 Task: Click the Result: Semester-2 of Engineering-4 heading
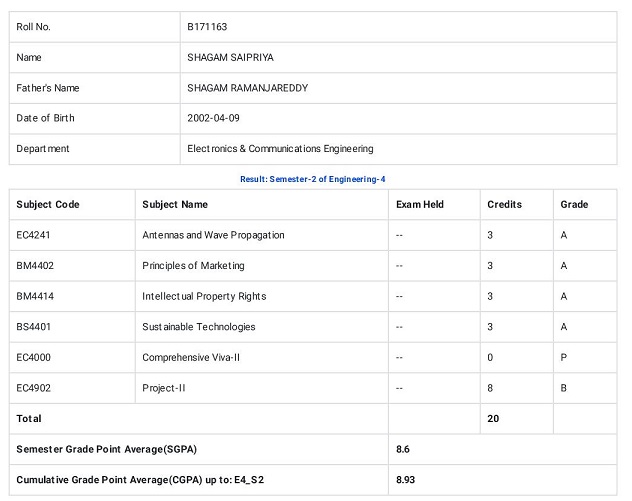coord(312,179)
